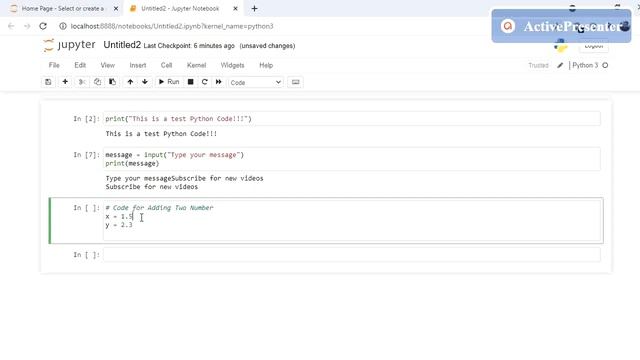
Task: Open the Edit menu
Action: click(x=80, y=65)
